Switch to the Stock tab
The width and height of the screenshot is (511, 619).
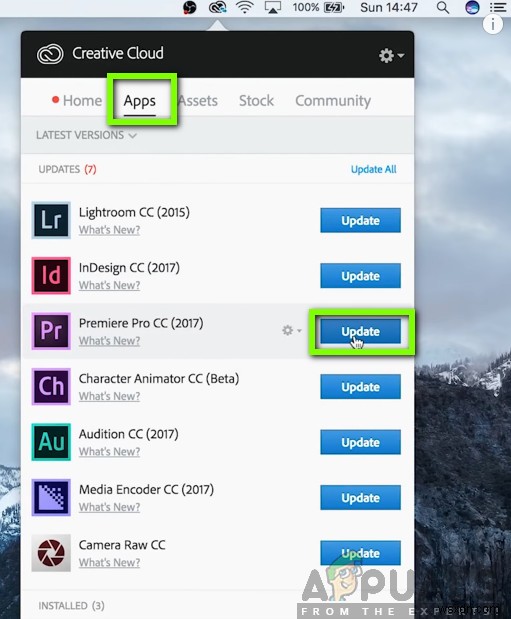point(256,100)
